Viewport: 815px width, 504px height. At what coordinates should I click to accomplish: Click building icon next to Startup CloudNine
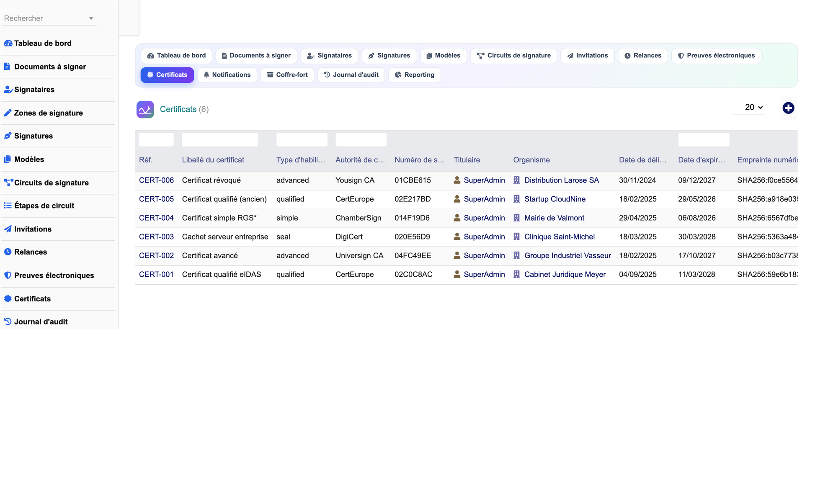516,199
